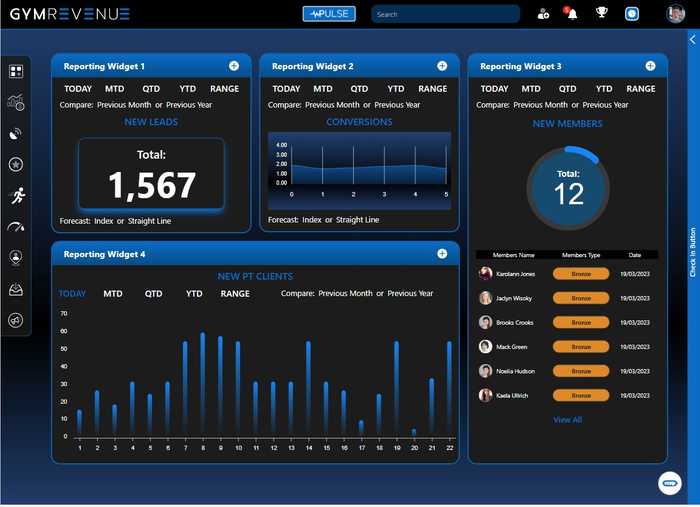The height and width of the screenshot is (507, 700).
Task: Open notifications bell icon
Action: [x=573, y=14]
